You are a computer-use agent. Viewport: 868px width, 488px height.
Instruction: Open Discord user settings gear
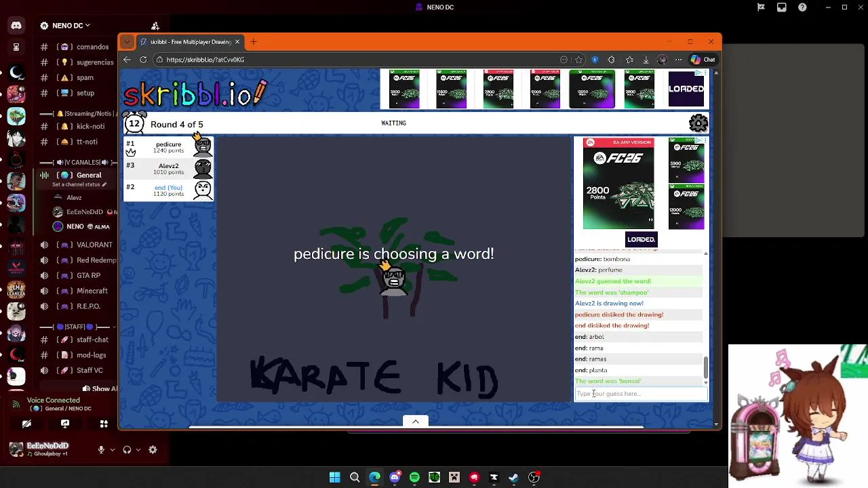153,449
